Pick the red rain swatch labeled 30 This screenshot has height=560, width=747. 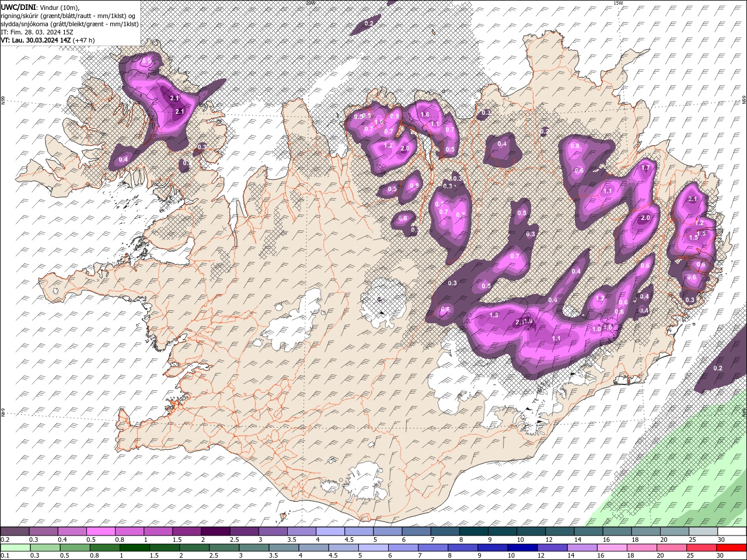tap(732, 547)
